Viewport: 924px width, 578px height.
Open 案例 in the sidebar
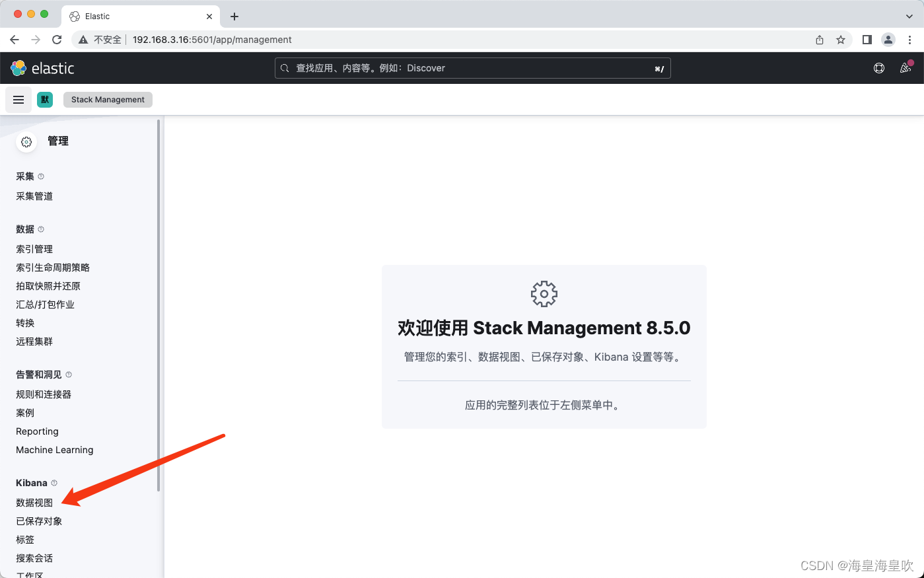tap(25, 413)
